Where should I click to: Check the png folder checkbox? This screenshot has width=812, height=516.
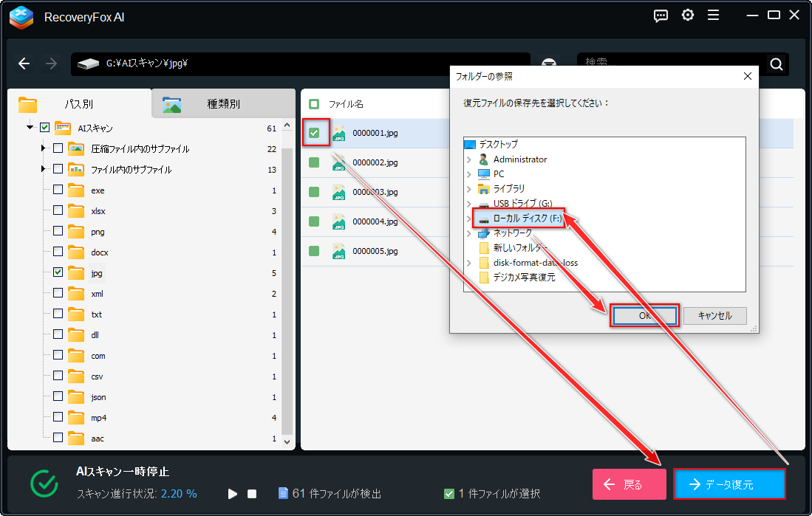[58, 232]
